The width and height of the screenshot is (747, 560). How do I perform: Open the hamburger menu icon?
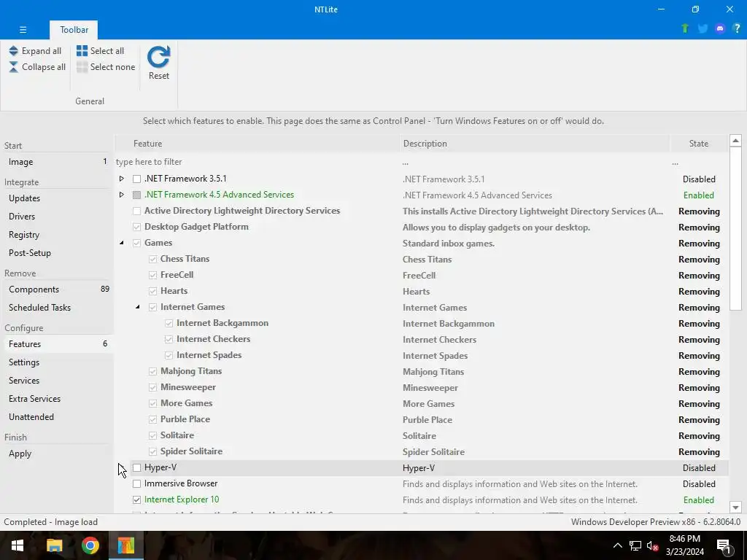click(23, 29)
